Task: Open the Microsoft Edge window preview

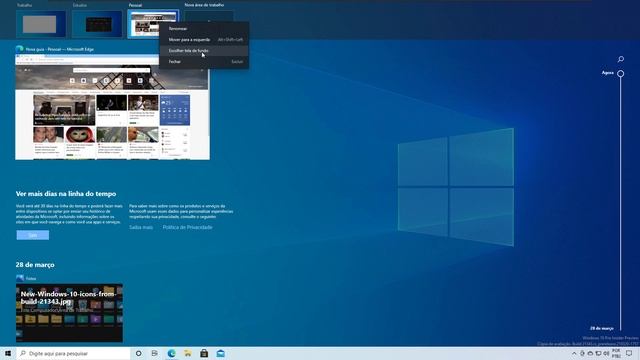Action: (112, 107)
